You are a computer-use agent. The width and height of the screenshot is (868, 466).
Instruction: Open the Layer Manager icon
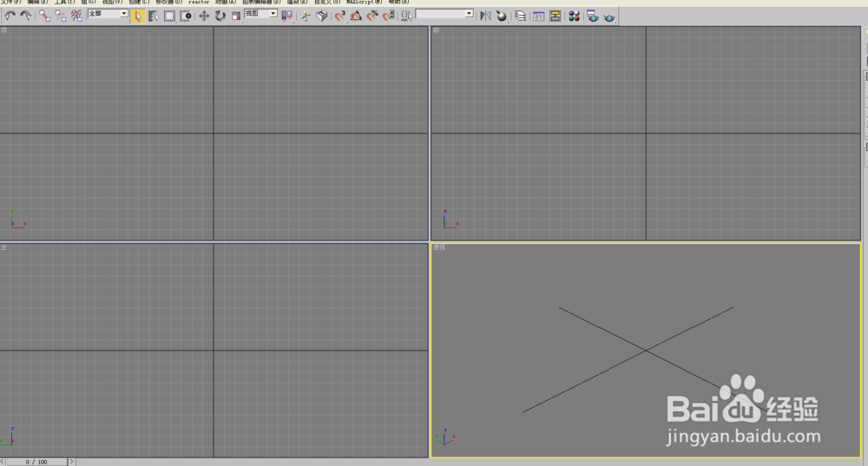click(520, 16)
